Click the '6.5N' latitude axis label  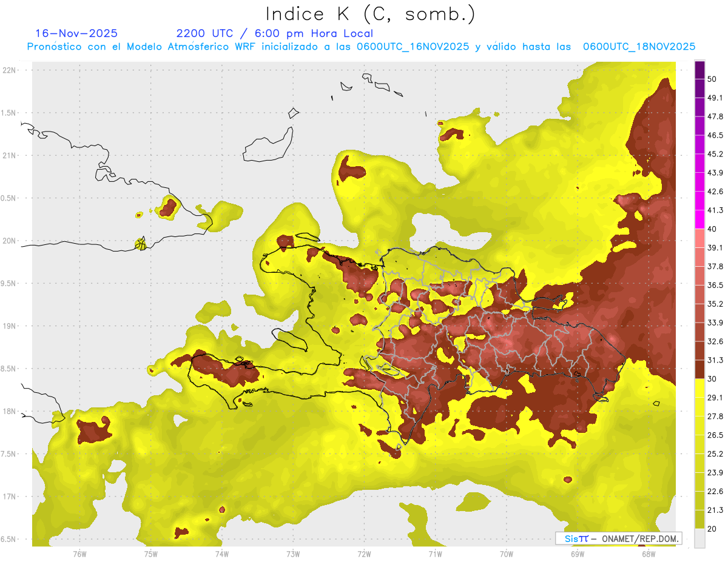[9, 539]
